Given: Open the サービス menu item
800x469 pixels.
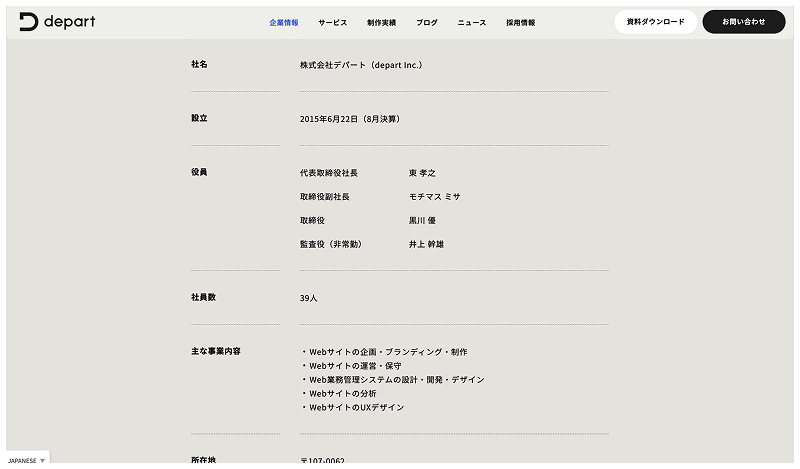Looking at the screenshot, I should [x=333, y=22].
